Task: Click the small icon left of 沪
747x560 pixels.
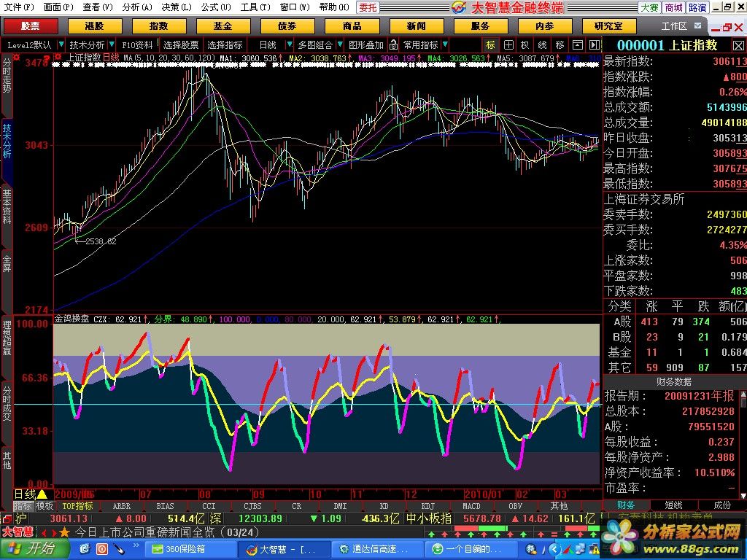Action: click(x=7, y=518)
